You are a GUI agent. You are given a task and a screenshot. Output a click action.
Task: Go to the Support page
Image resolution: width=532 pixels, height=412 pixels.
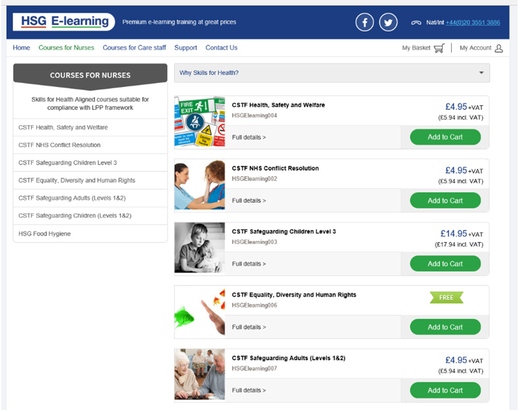(185, 48)
